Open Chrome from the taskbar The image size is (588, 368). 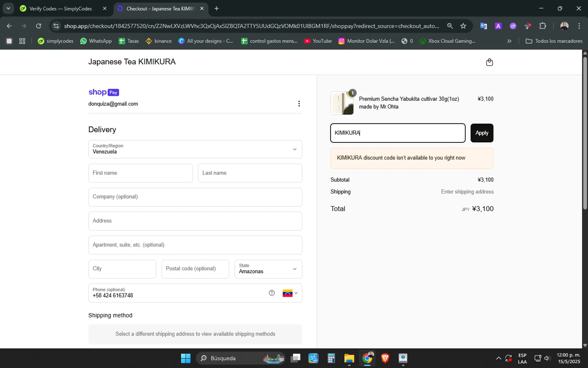pyautogui.click(x=367, y=358)
